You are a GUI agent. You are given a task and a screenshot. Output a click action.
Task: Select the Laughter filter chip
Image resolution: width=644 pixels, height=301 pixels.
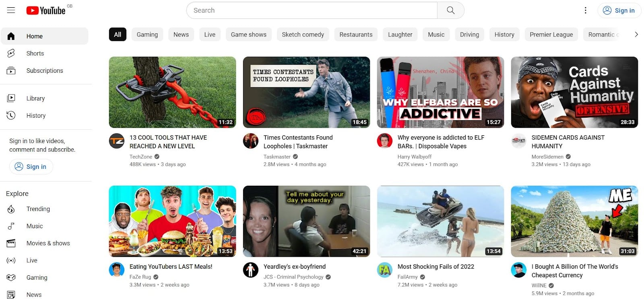(x=400, y=35)
